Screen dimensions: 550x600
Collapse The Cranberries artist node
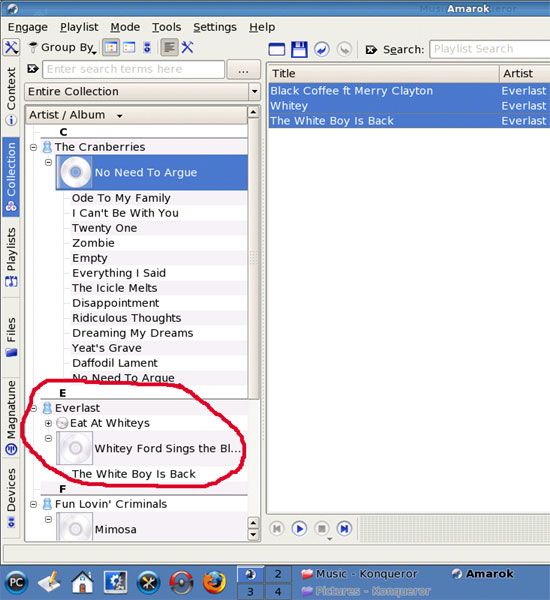point(33,147)
